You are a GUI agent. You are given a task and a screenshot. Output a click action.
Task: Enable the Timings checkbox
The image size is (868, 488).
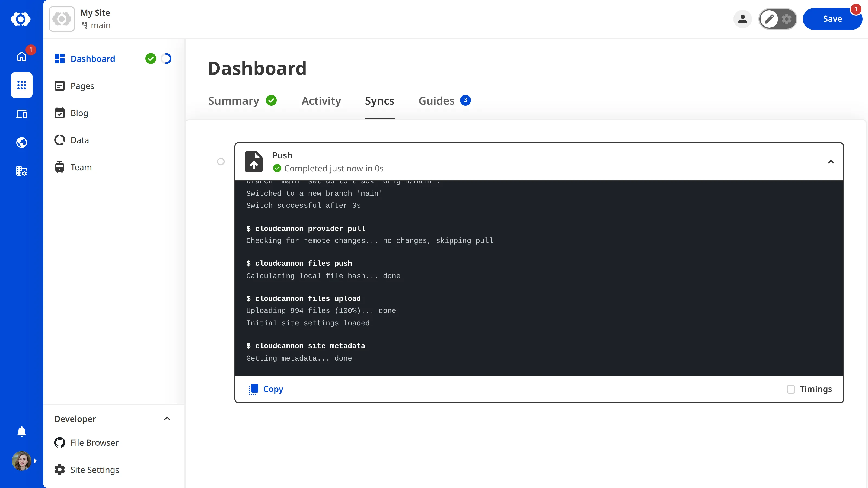coord(791,389)
